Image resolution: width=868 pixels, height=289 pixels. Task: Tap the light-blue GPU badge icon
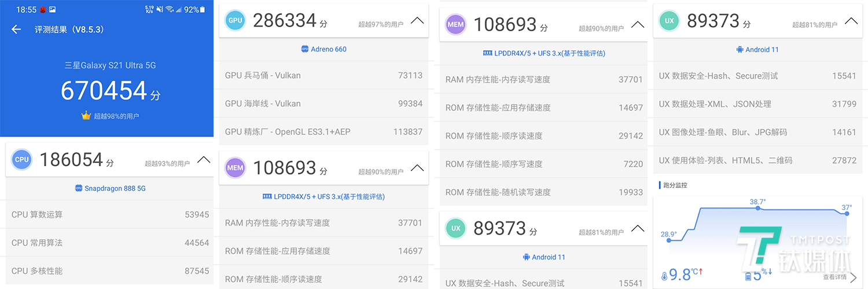tap(236, 21)
